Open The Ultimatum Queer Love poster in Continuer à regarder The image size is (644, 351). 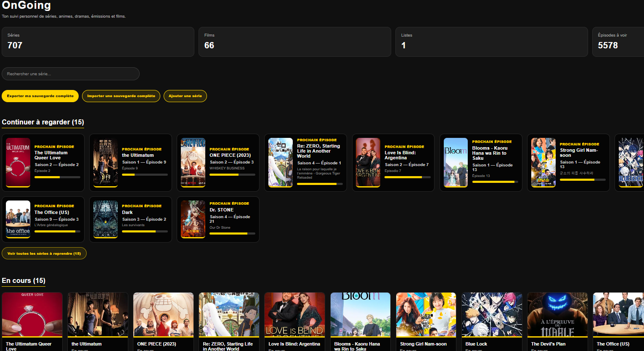(x=18, y=162)
